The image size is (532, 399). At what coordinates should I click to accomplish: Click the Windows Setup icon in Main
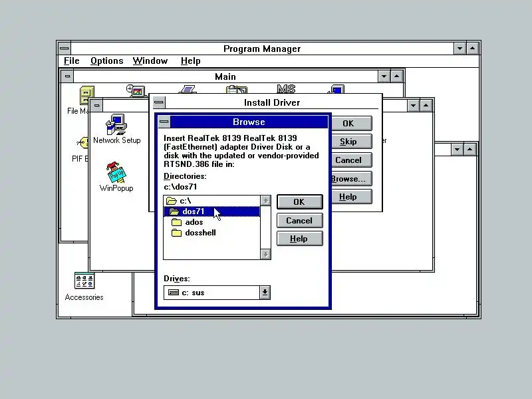tap(336, 89)
